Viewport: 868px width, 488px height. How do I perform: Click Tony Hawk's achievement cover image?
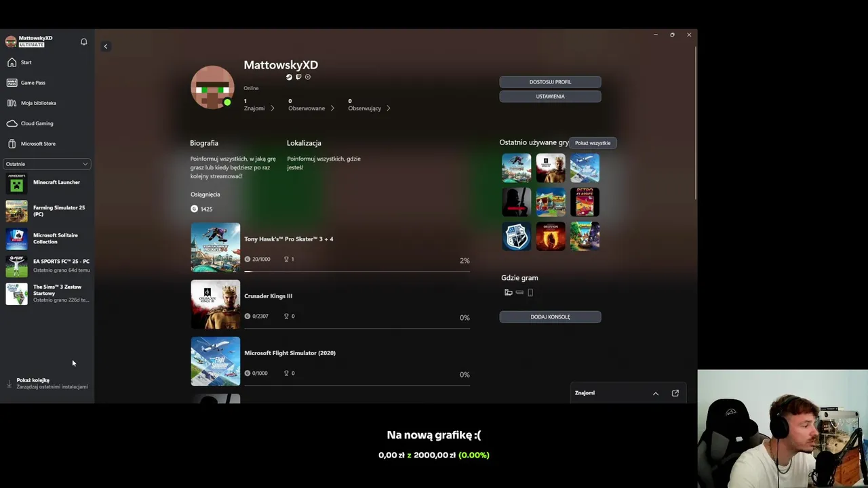[216, 247]
